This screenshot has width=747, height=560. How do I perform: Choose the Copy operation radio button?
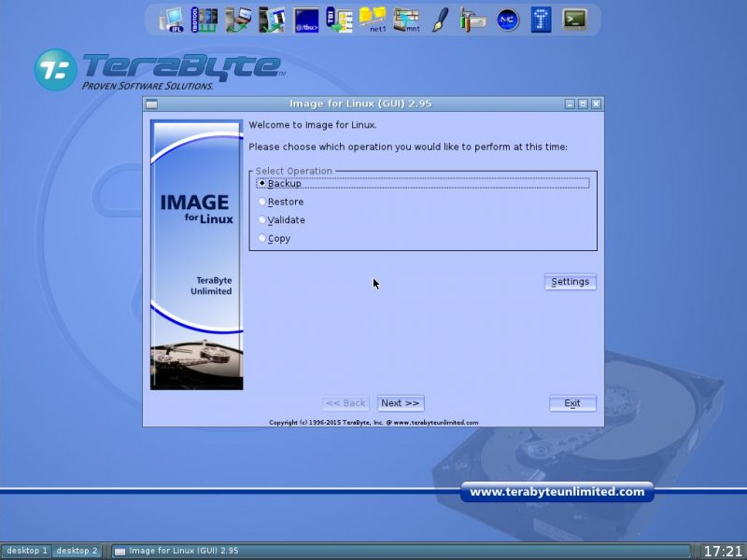coord(262,238)
